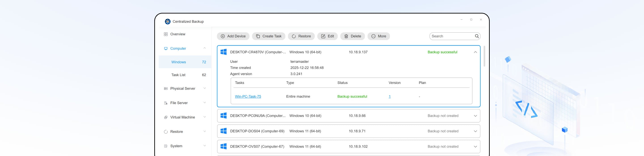Expand the Physical Server sidebar section

click(205, 88)
